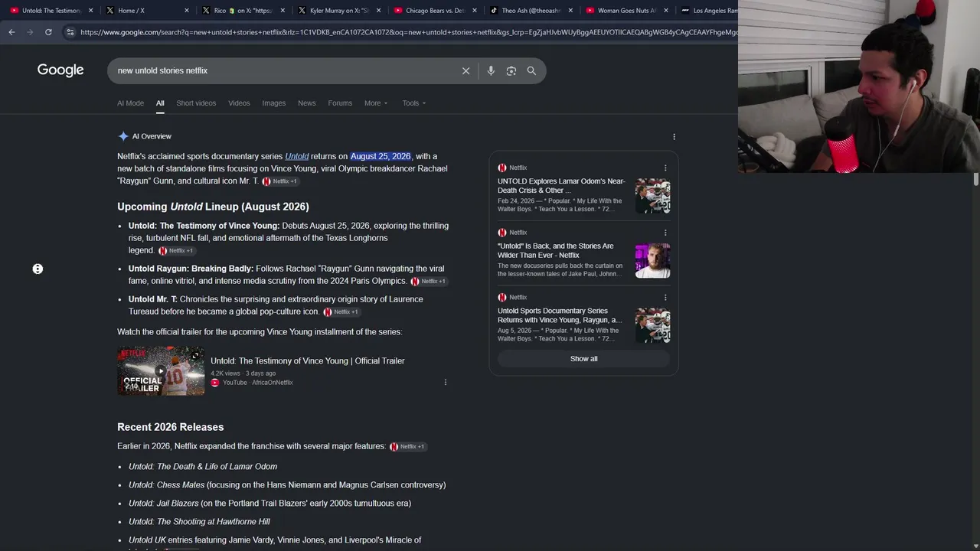The image size is (980, 551).
Task: Click the Netflix +1 chip after global pop-culture icon
Action: (341, 311)
